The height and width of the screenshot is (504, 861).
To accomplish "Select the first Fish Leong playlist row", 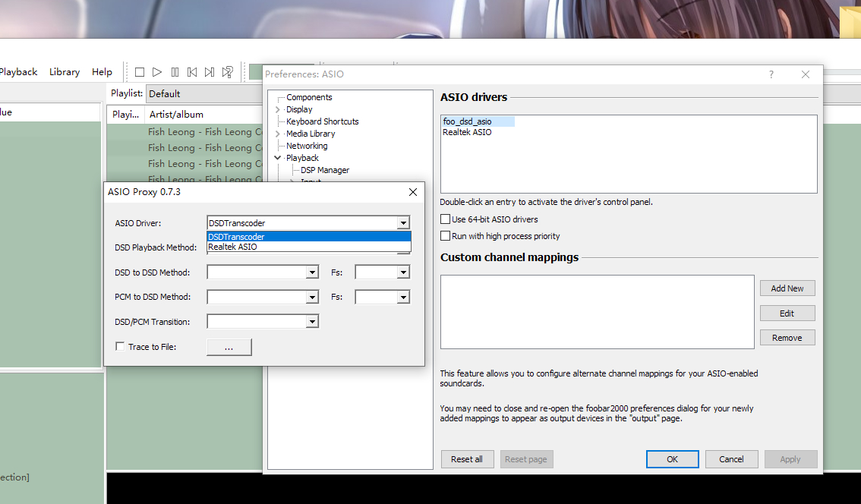I will [185, 132].
